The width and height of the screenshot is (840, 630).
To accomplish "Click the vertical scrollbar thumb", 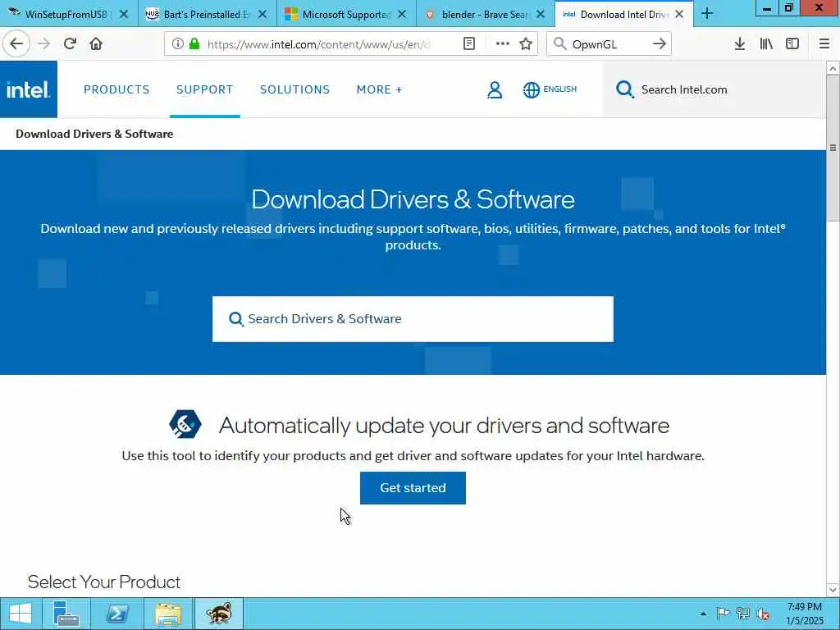I will pos(833,148).
